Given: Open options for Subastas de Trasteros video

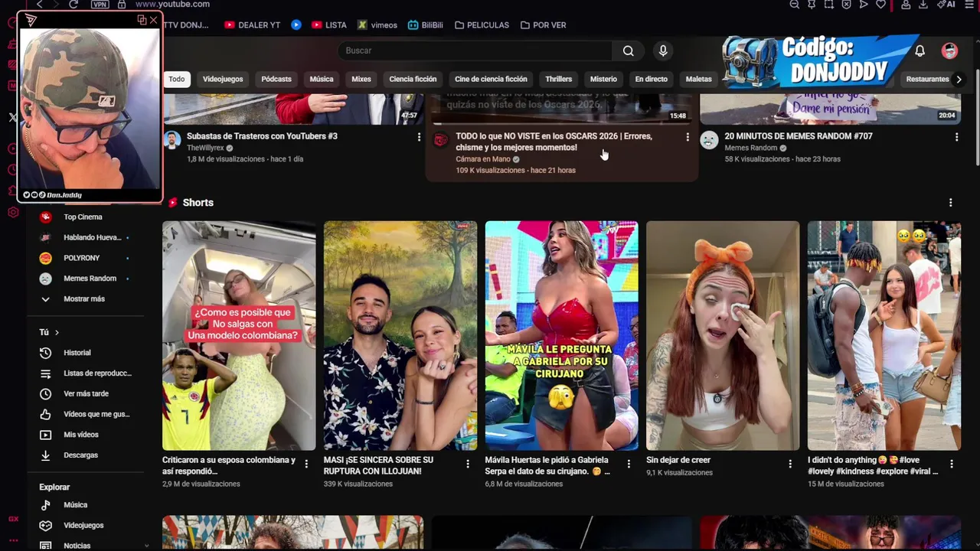Looking at the screenshot, I should coord(419,137).
